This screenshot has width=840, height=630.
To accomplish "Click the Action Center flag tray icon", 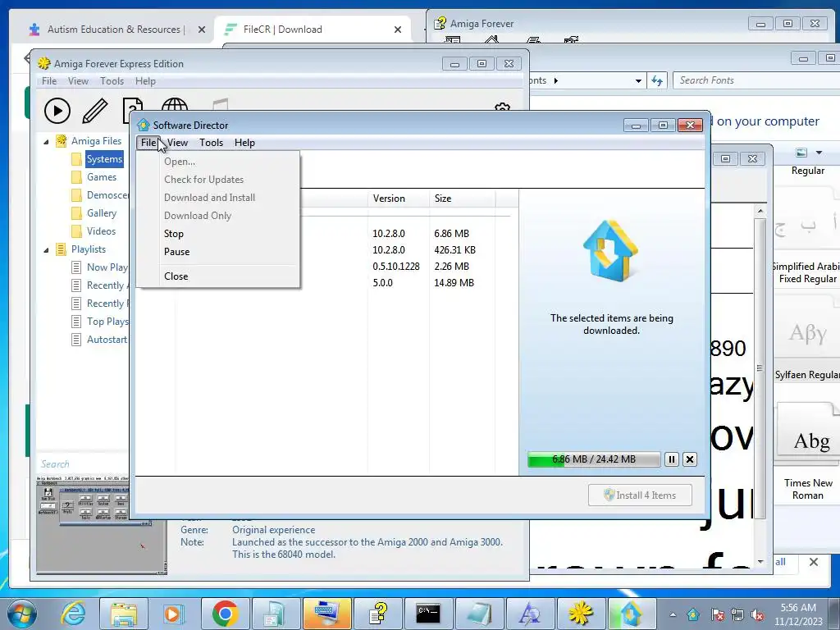I will 717,614.
